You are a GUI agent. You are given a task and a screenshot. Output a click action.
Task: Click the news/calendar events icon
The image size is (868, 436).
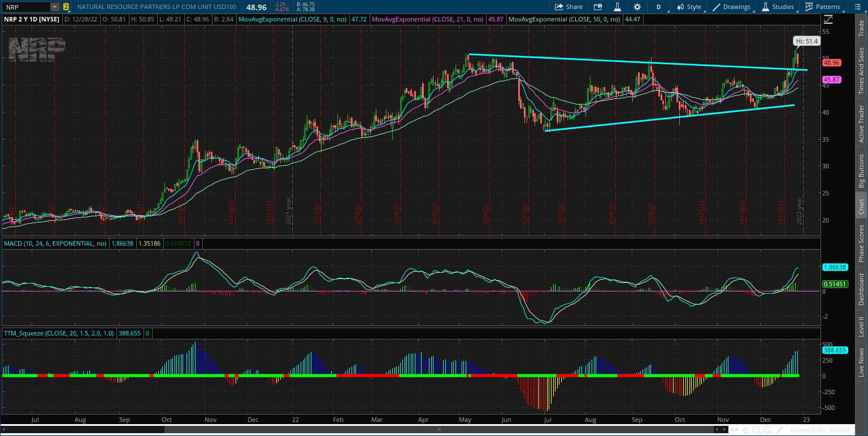tap(598, 7)
